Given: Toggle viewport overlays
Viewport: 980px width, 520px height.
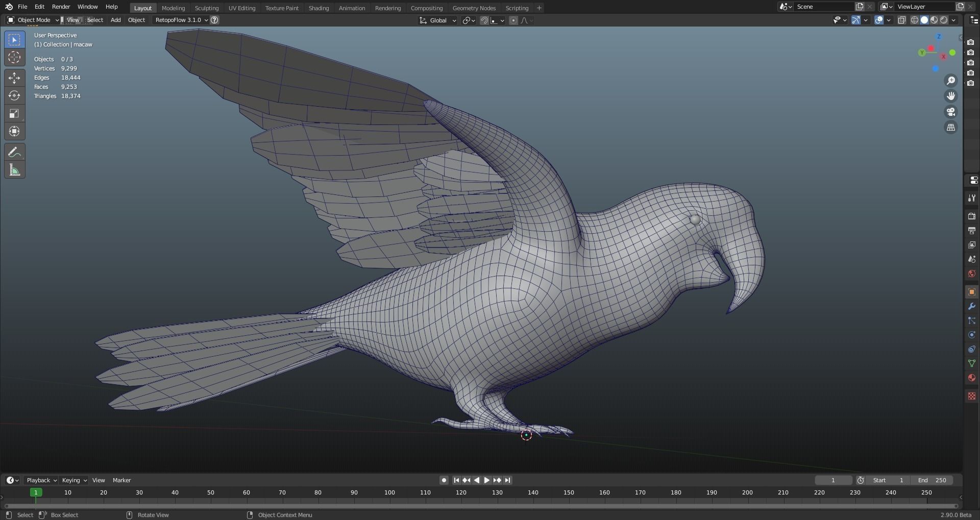Looking at the screenshot, I should [879, 20].
